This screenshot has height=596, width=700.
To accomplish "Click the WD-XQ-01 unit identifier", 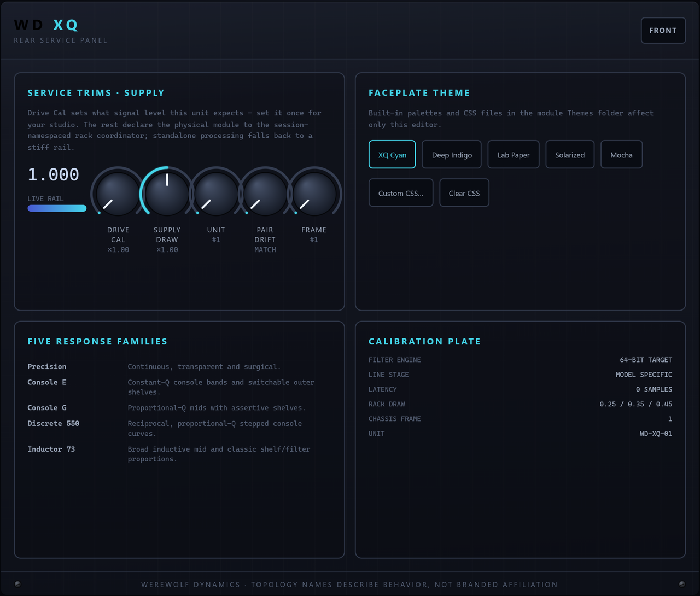I will pos(656,434).
